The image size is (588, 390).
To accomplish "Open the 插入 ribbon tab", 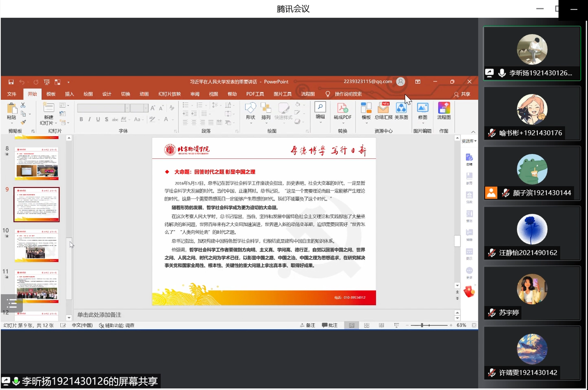I will pyautogui.click(x=69, y=94).
